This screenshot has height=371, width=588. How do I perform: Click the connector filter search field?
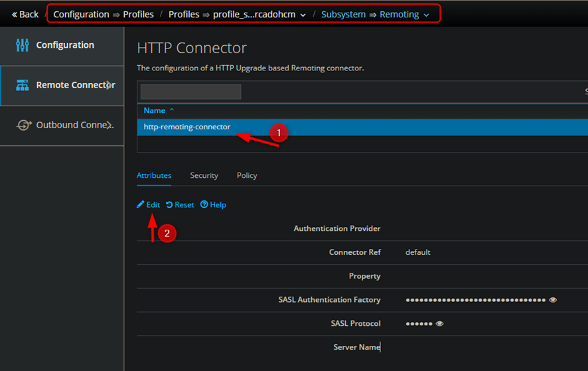click(x=190, y=92)
